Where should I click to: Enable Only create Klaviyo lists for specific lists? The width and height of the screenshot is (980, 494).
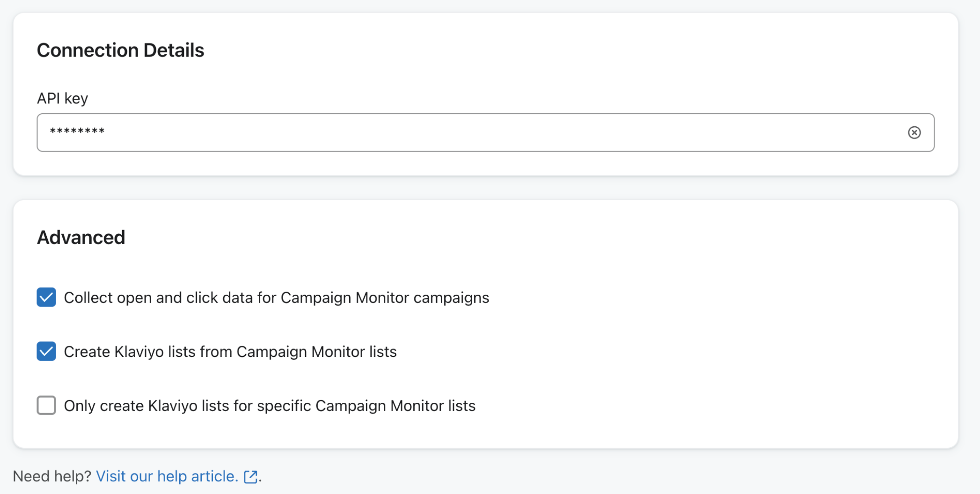(46, 405)
